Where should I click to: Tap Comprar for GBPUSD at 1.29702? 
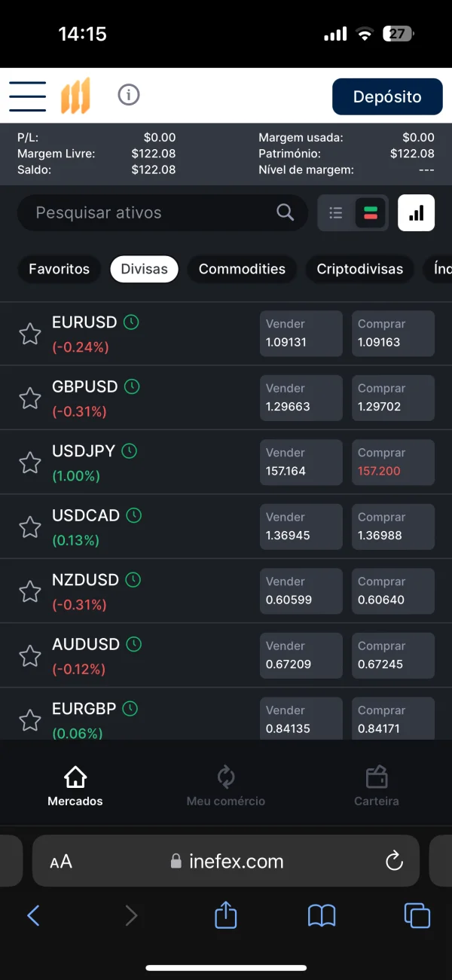click(392, 398)
